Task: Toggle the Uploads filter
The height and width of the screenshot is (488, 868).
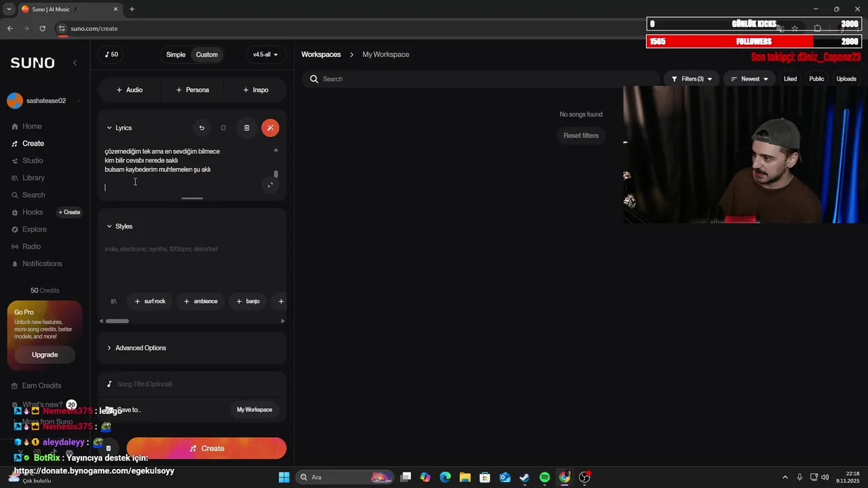Action: [x=846, y=79]
